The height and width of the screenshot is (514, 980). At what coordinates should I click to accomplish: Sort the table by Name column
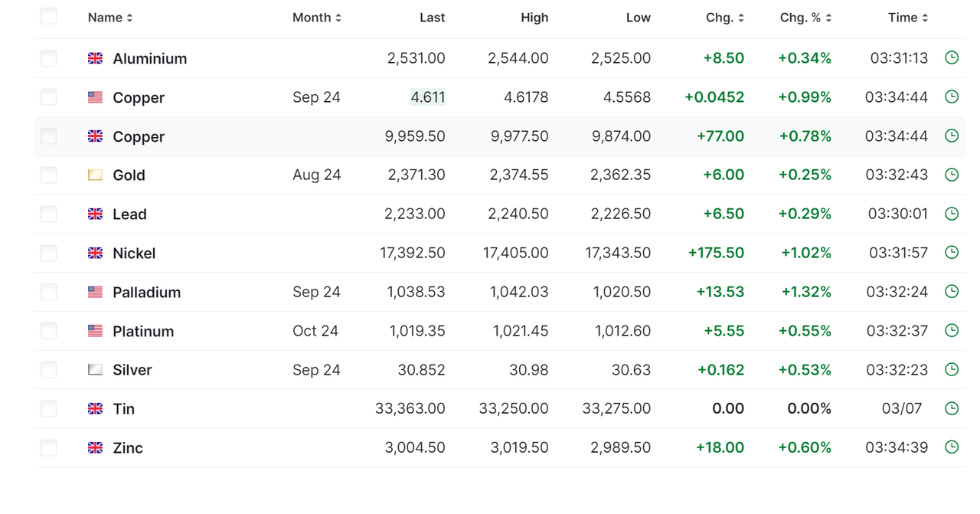click(110, 18)
